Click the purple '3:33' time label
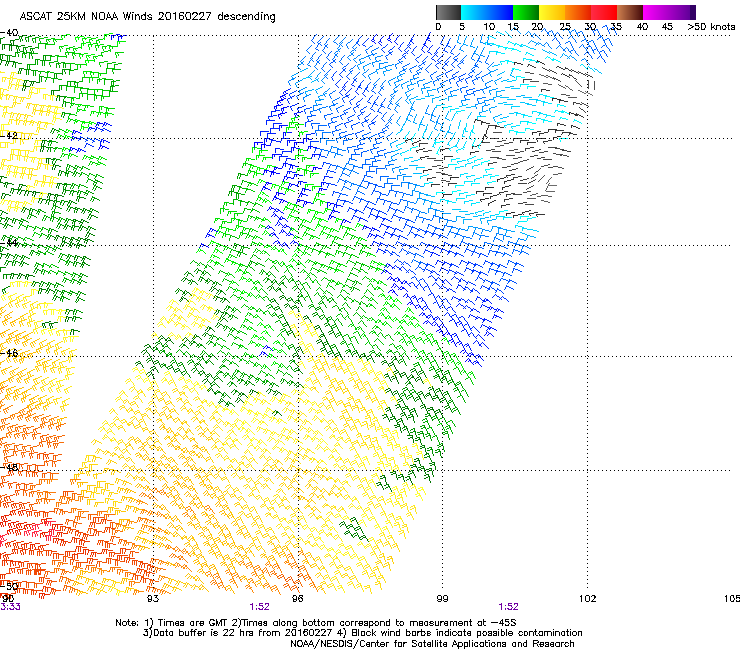Image resolution: width=740 pixels, height=650 pixels. (x=10, y=607)
